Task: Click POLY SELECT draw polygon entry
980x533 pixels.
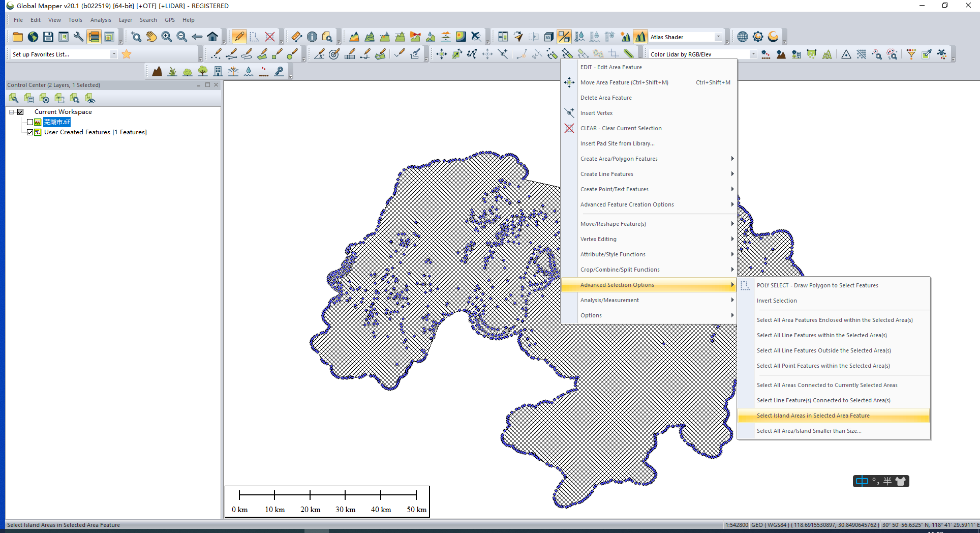Action: [x=834, y=285]
